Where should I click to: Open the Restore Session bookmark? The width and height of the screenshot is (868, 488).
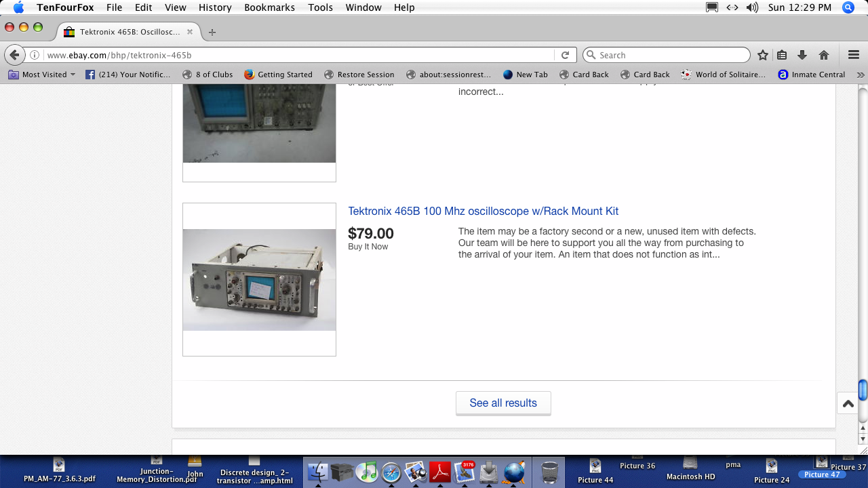359,75
